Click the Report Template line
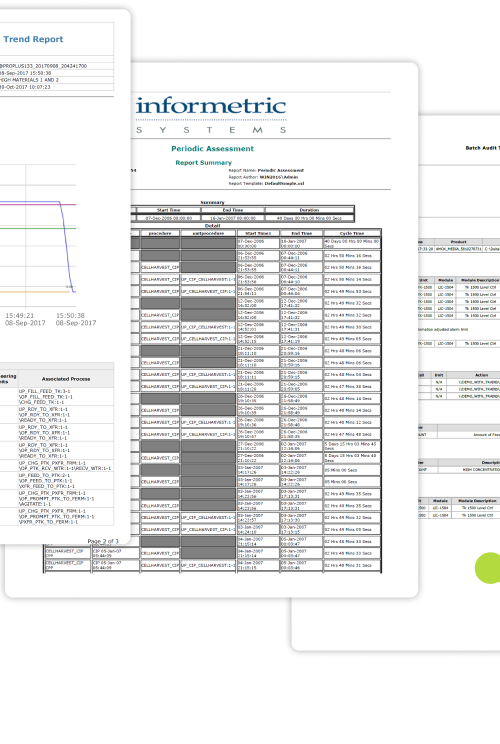The image size is (500, 744). point(266,184)
